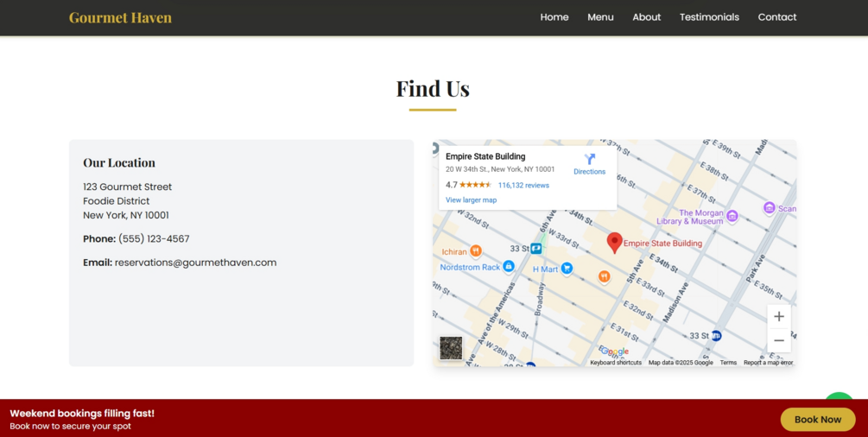868x437 pixels.
Task: Open the map Terms link
Action: tap(728, 363)
